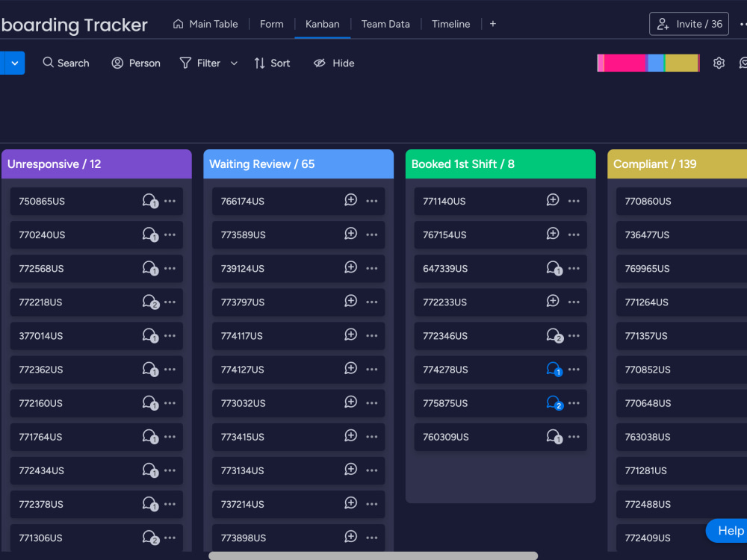Add update on card 773589US
Image resolution: width=747 pixels, height=560 pixels.
pyautogui.click(x=350, y=234)
